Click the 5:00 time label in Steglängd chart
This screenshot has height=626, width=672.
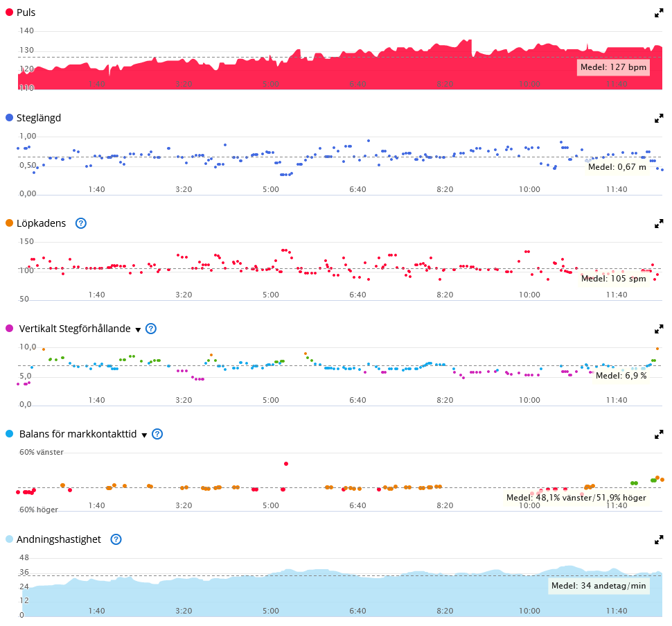(271, 189)
